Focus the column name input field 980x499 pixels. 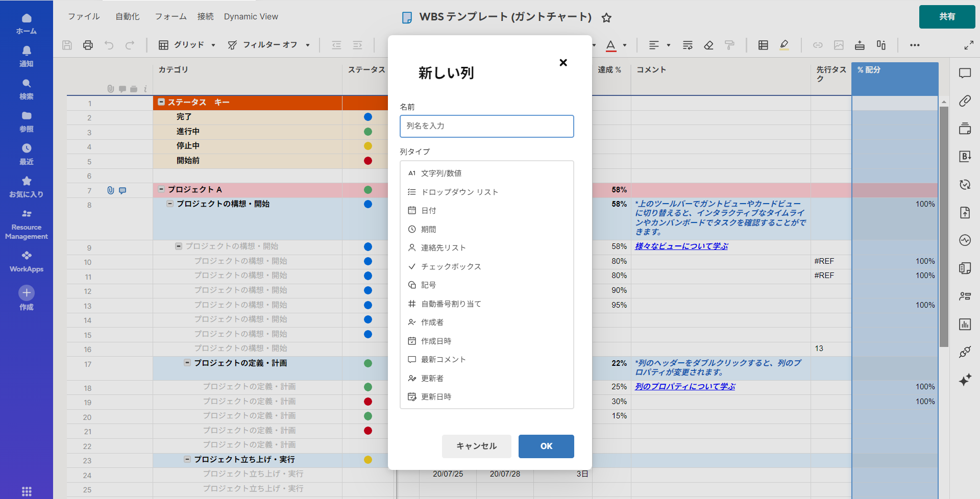pyautogui.click(x=486, y=126)
